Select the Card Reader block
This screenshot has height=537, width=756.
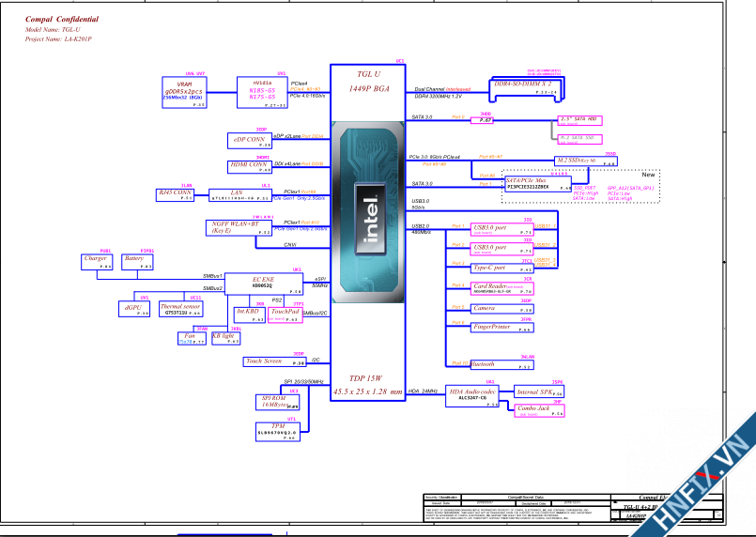click(x=502, y=288)
